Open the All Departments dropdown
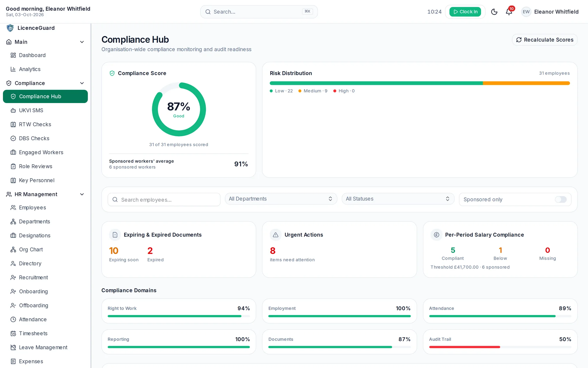Screen dimensions: 588x368 (281, 199)
